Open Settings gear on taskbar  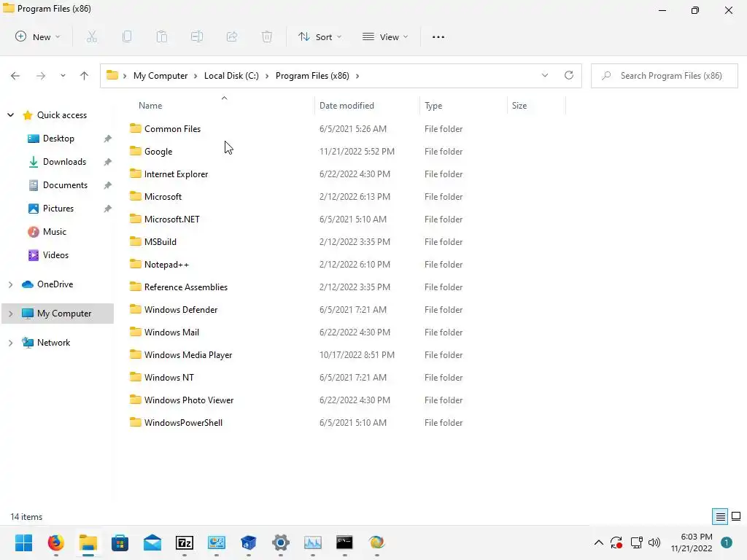click(x=281, y=542)
